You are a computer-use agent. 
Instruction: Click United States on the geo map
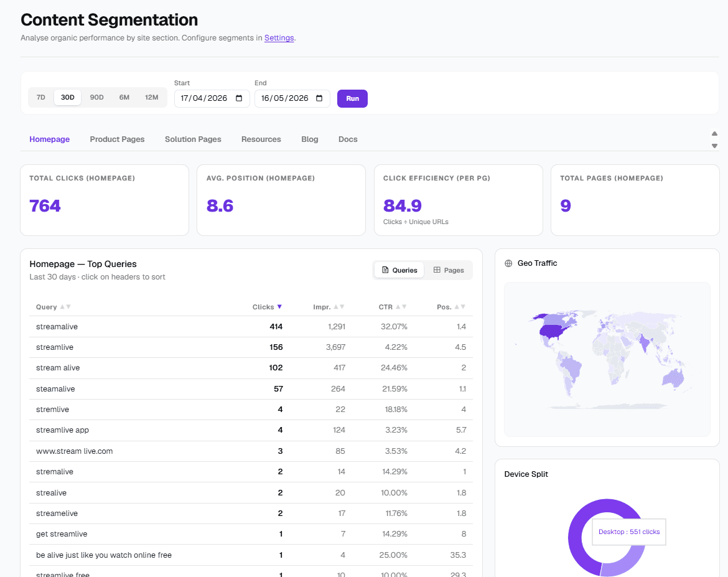[551, 332]
